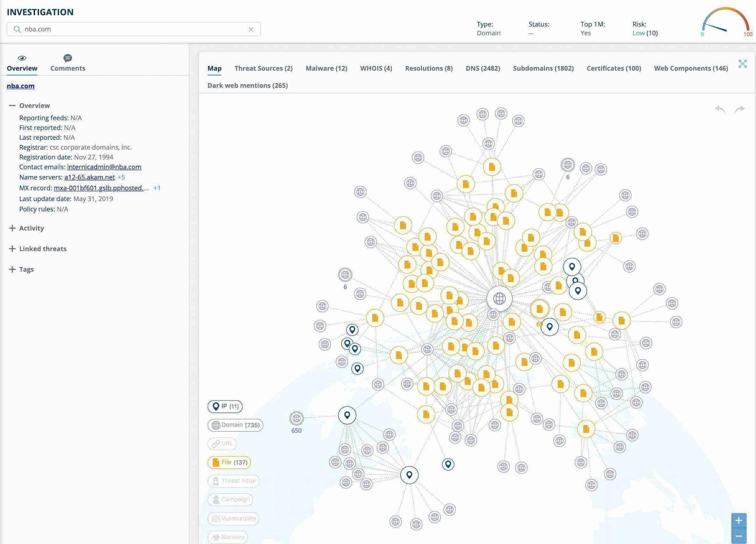Collapse the Overview details section
The width and height of the screenshot is (756, 544).
coord(12,105)
